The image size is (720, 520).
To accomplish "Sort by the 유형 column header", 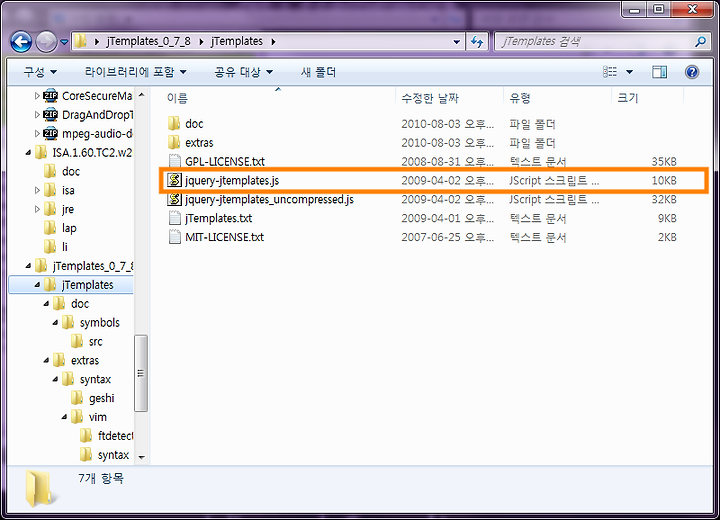I will [557, 98].
